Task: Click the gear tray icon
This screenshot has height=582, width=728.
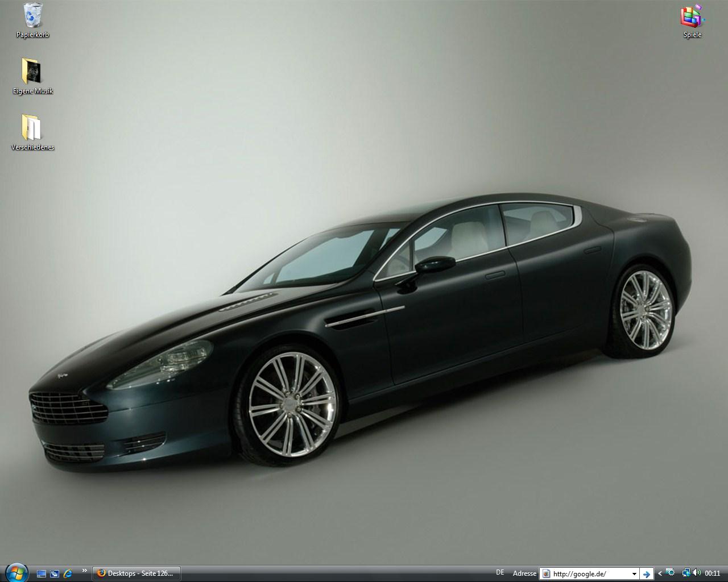Action: 671,573
